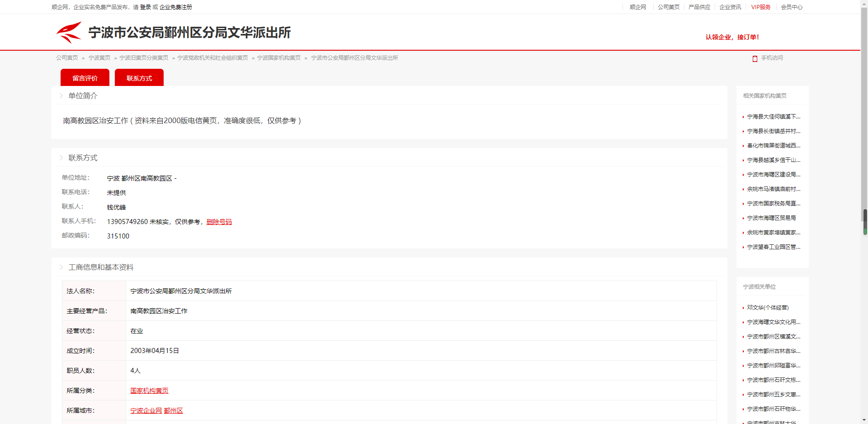Go to 宁波黄页 breadcrumb
Image resolution: width=868 pixels, height=424 pixels.
99,58
